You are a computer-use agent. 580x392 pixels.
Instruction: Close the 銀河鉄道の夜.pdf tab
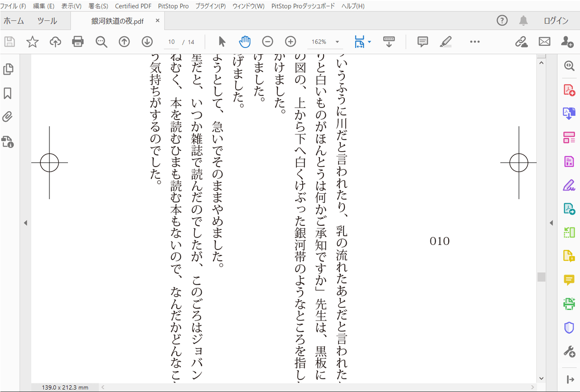157,21
